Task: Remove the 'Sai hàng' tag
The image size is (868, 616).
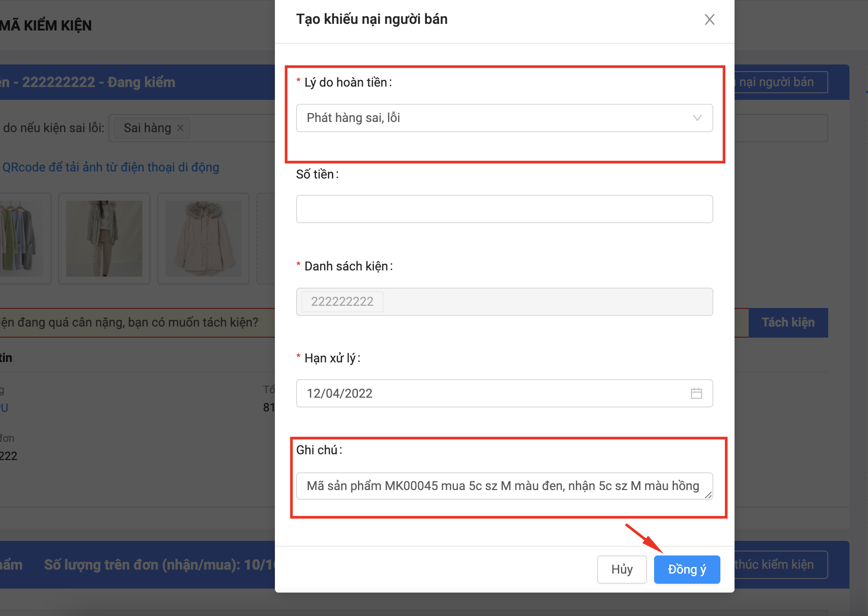Action: pos(180,128)
